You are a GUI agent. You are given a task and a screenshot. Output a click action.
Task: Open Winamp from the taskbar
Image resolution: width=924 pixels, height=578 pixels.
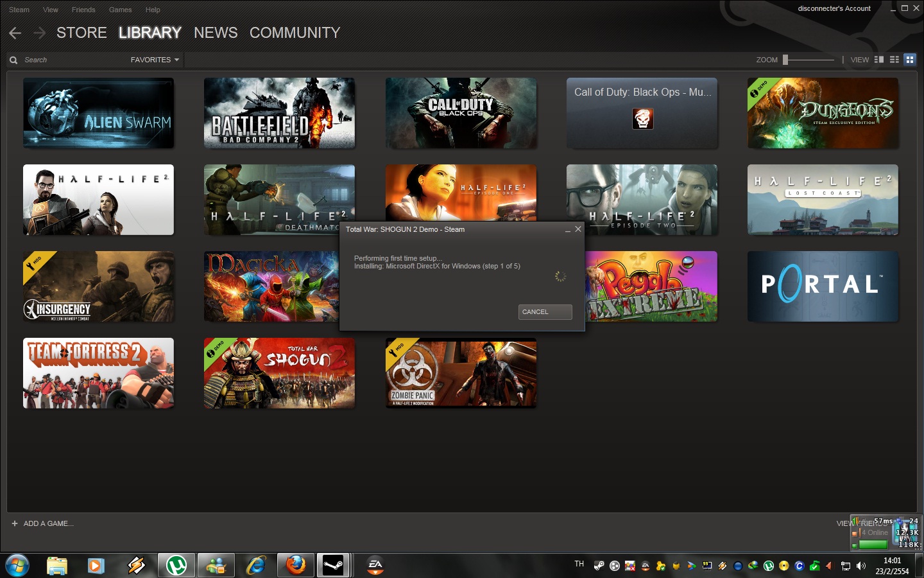(x=136, y=565)
